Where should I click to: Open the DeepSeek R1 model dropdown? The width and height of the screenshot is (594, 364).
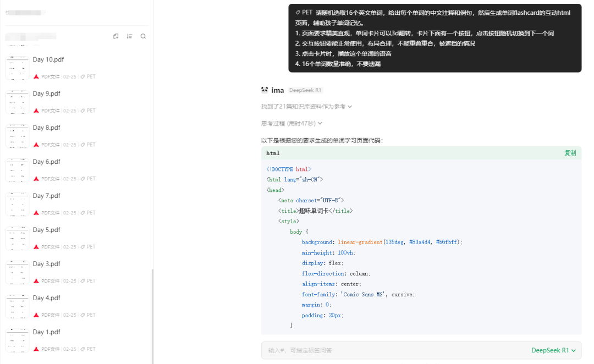click(x=553, y=350)
